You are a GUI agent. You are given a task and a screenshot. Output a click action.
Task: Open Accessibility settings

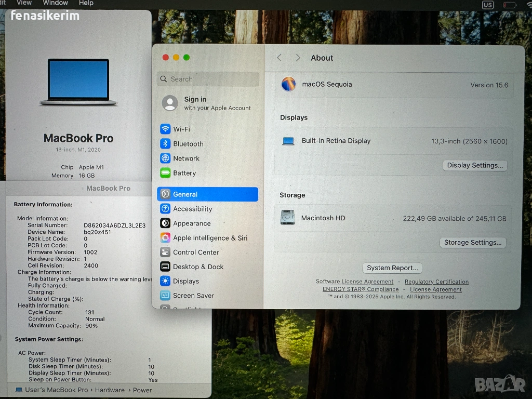[x=192, y=209]
